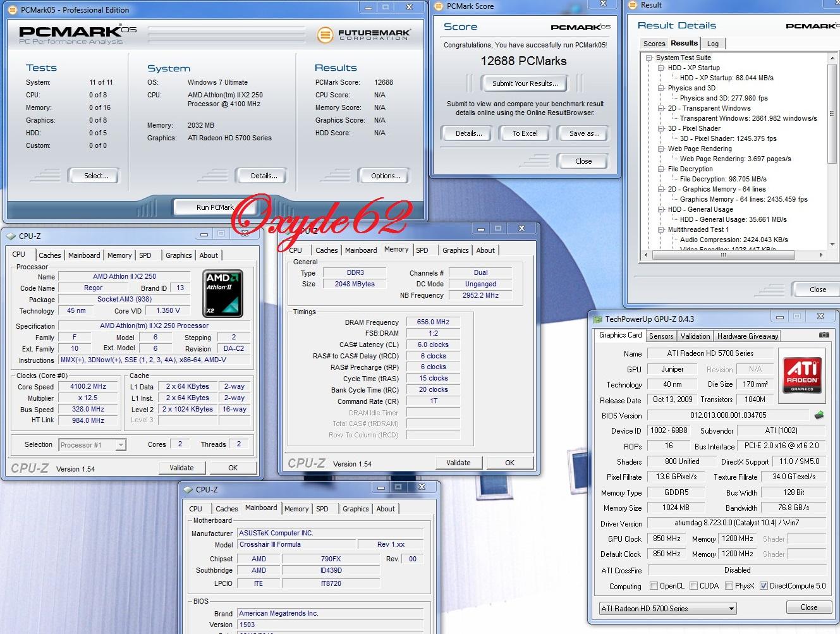Screen dimensions: 840x634
Task: Click PCMark05 Professional Edition title bar icon
Action: [13, 9]
